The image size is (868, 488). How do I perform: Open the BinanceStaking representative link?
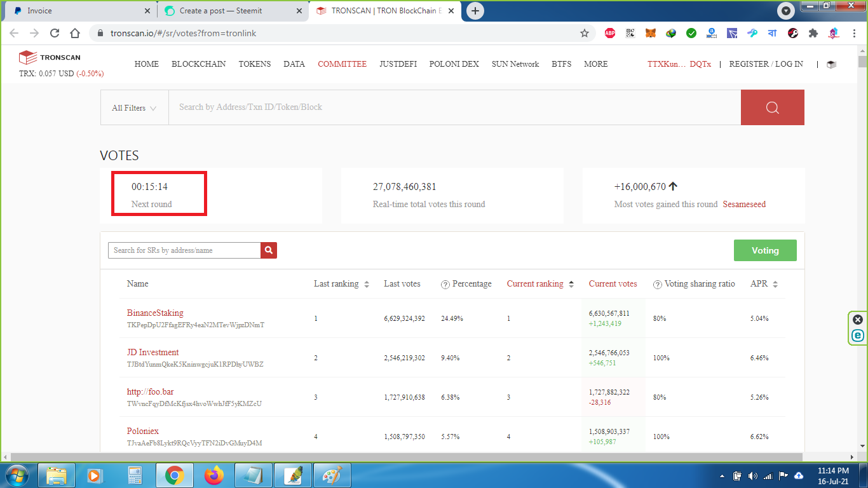pos(155,313)
